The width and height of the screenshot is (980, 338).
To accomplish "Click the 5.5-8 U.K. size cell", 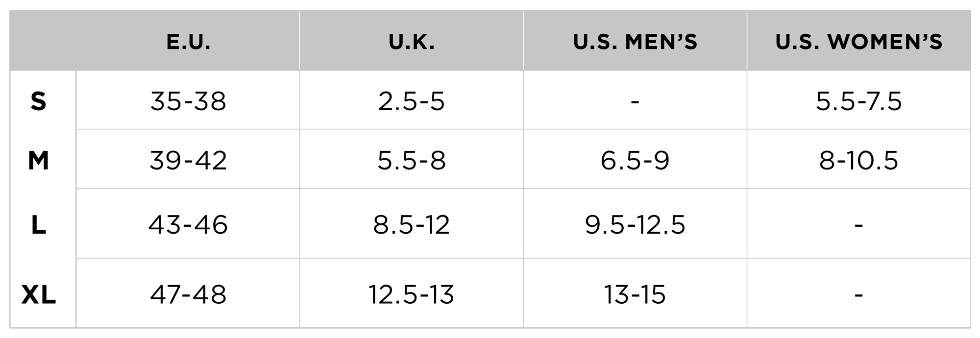I will 412,160.
